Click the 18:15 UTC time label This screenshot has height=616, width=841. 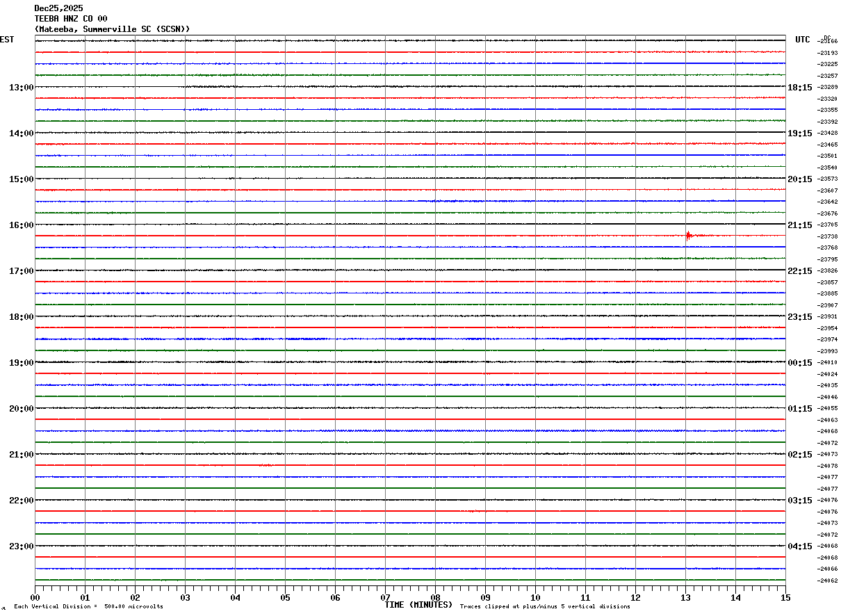800,88
